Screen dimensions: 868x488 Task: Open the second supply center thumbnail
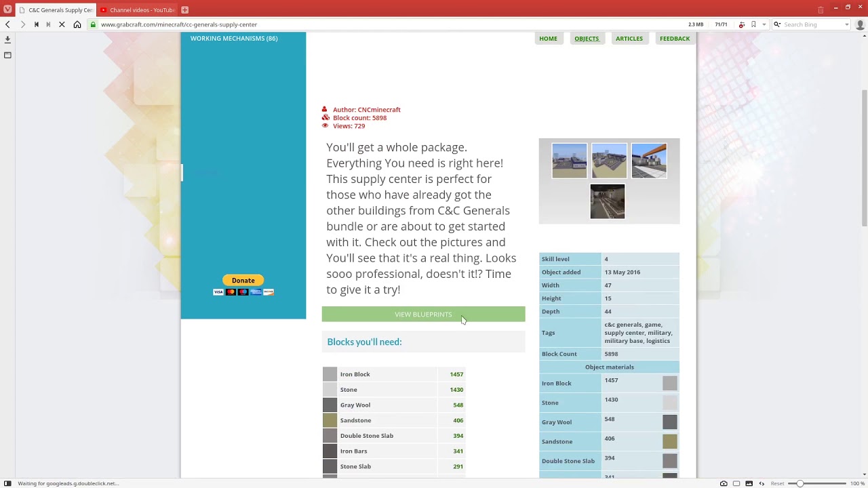click(609, 161)
